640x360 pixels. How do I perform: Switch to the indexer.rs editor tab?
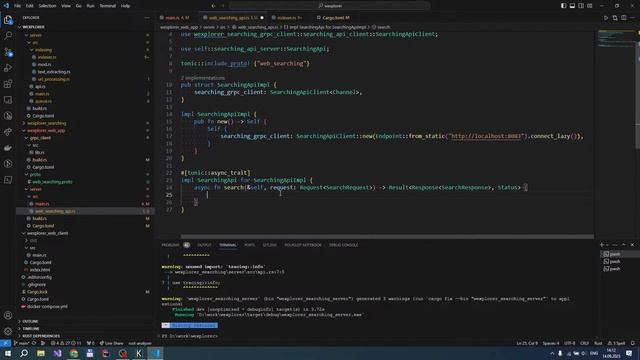[x=287, y=18]
